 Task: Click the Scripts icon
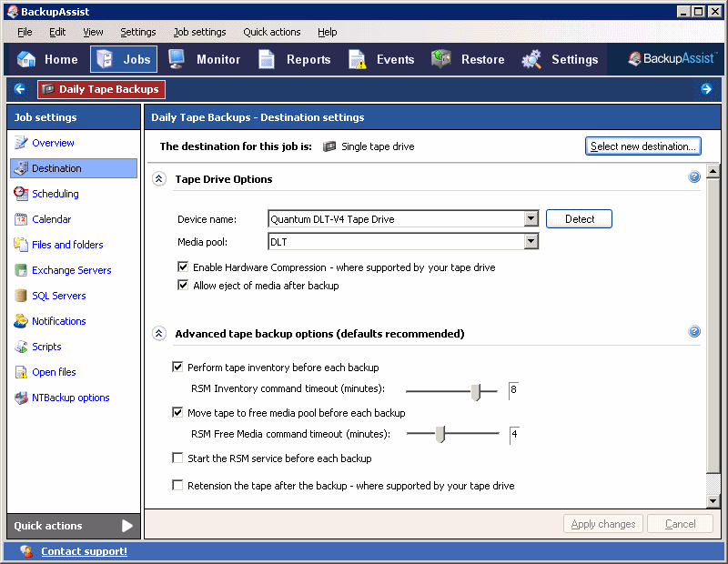(x=21, y=347)
